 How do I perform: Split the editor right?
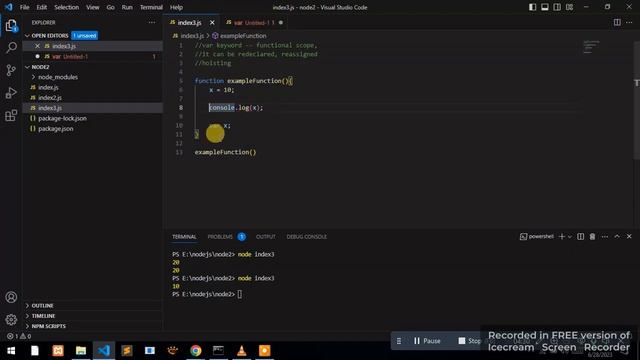(x=617, y=22)
